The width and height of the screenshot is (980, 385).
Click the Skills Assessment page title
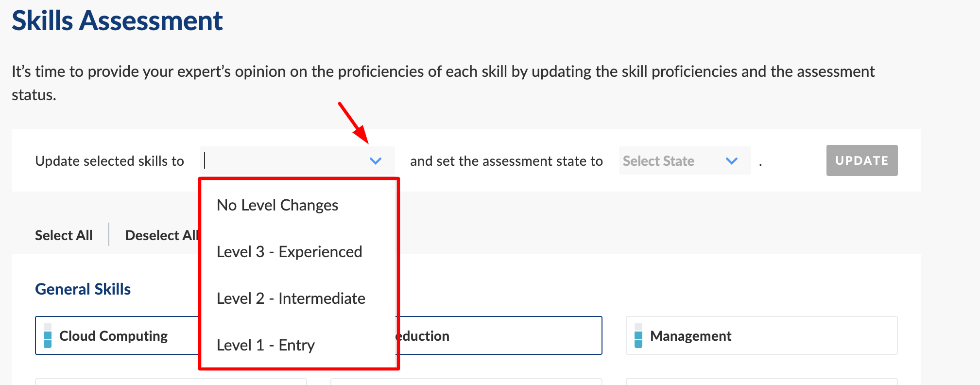point(117,20)
